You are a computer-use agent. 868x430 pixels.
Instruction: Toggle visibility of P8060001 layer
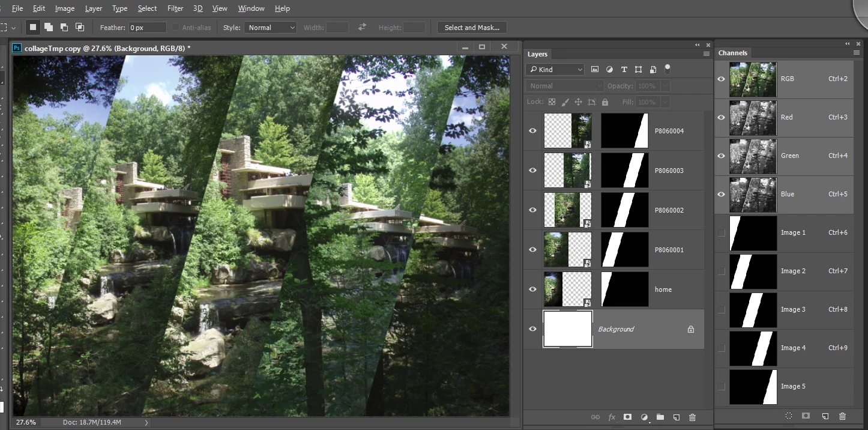(532, 249)
